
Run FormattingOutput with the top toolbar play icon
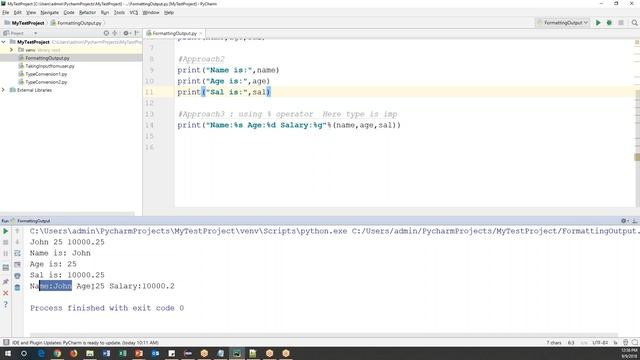coord(598,23)
